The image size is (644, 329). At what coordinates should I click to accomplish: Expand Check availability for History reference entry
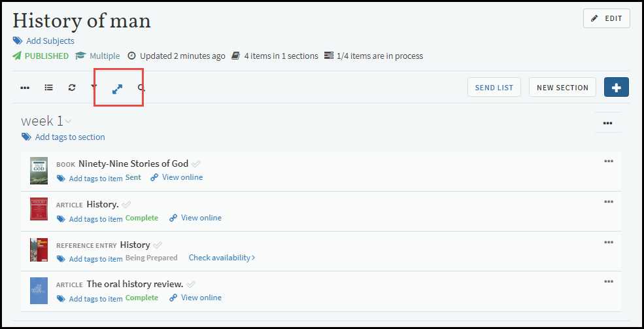click(222, 258)
